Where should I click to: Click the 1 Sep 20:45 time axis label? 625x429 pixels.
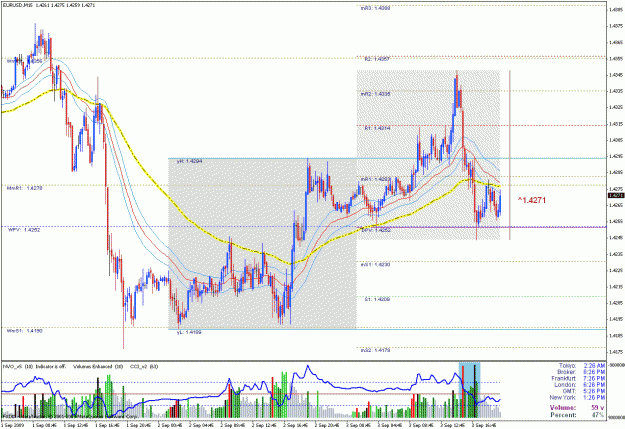click(x=139, y=425)
